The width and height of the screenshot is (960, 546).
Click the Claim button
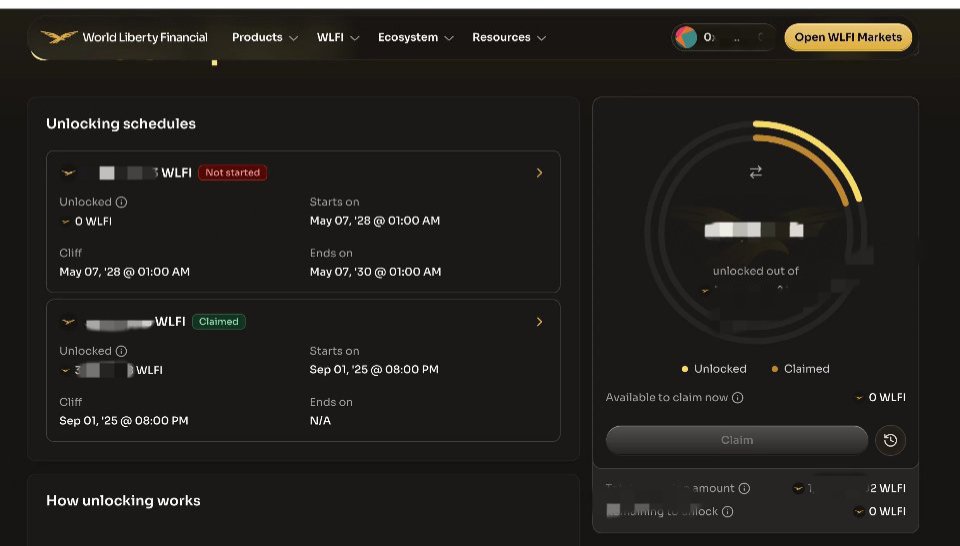(737, 440)
